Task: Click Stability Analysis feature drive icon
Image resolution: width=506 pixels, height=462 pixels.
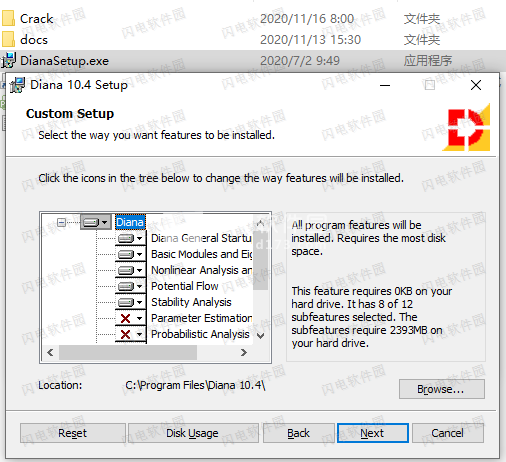Action: coord(130,302)
